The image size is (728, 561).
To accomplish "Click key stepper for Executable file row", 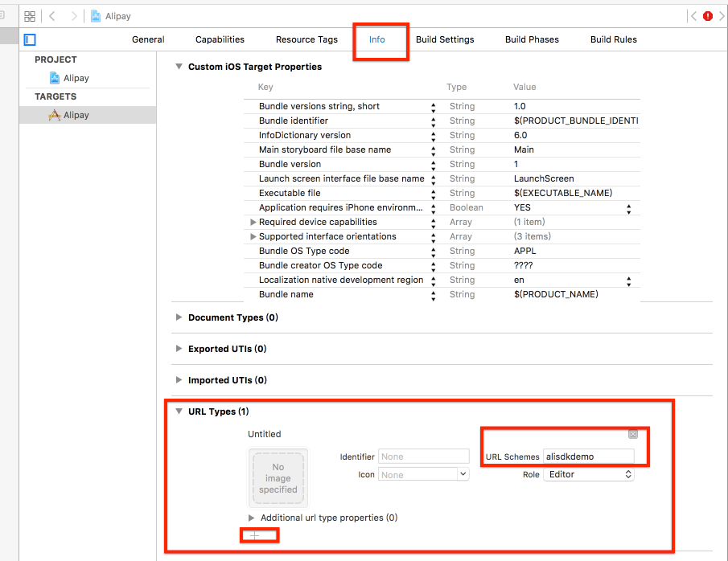I will 433,195.
